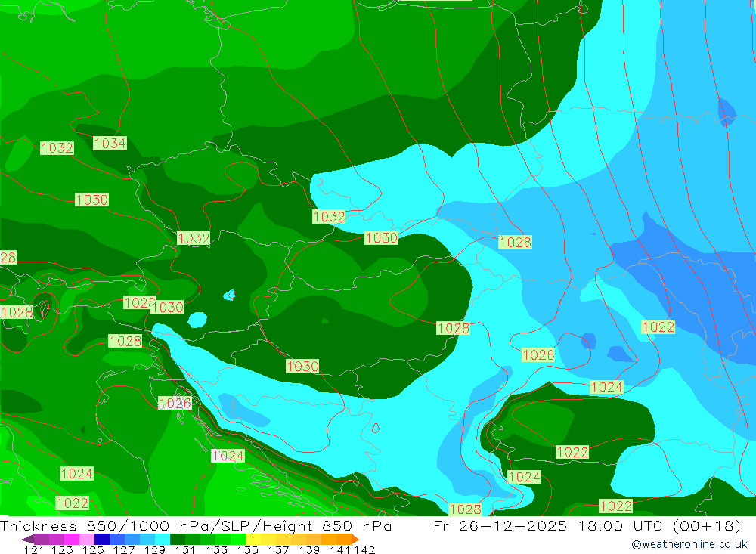Click legend value 137
The width and height of the screenshot is (756, 554).
pyautogui.click(x=278, y=549)
